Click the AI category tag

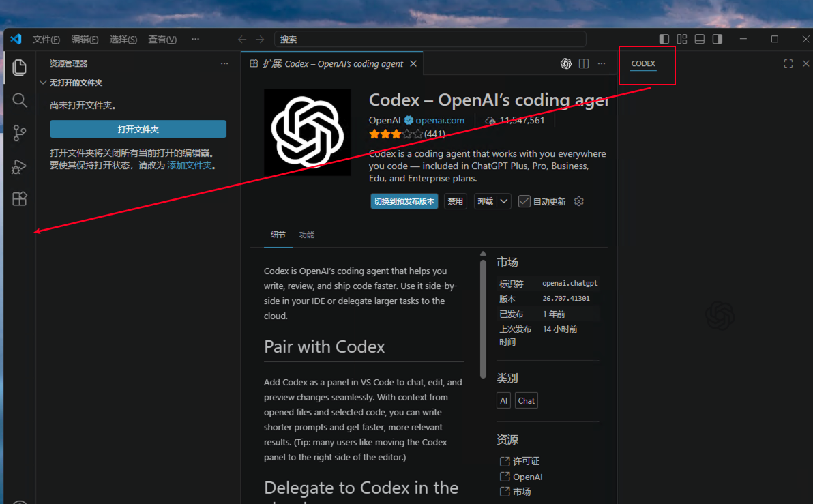click(503, 401)
